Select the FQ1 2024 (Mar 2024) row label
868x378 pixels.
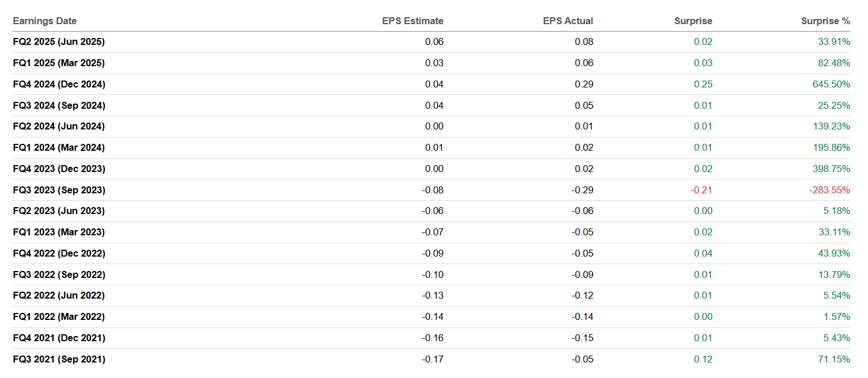point(59,147)
